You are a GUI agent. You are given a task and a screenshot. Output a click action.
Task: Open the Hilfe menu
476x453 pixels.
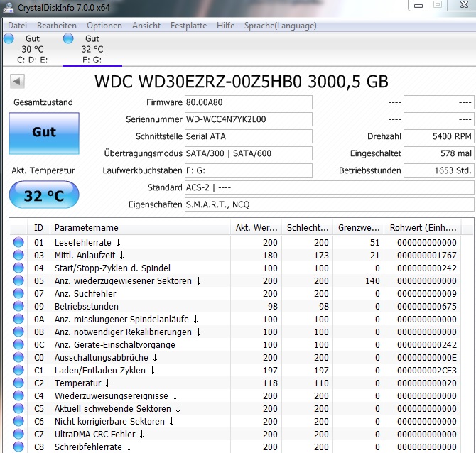[x=225, y=26]
